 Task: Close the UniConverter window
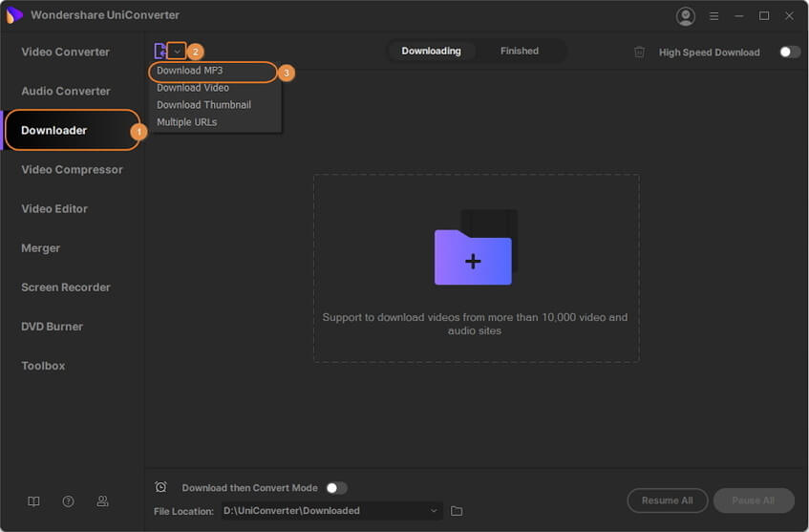(x=789, y=16)
